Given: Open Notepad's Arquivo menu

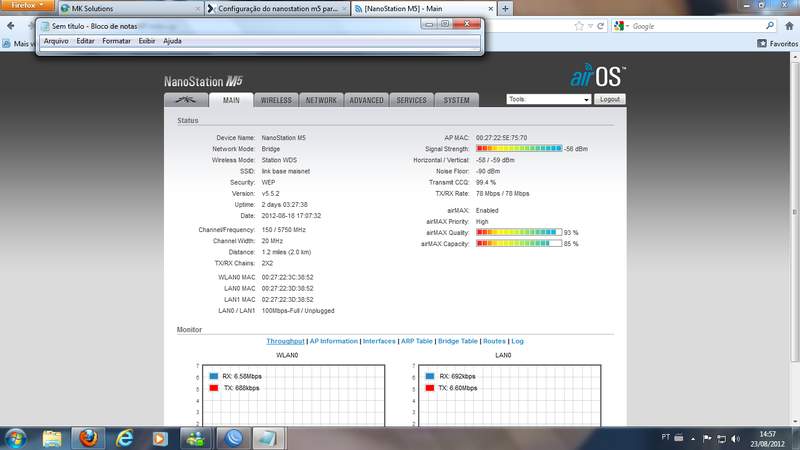Looking at the screenshot, I should [x=56, y=41].
